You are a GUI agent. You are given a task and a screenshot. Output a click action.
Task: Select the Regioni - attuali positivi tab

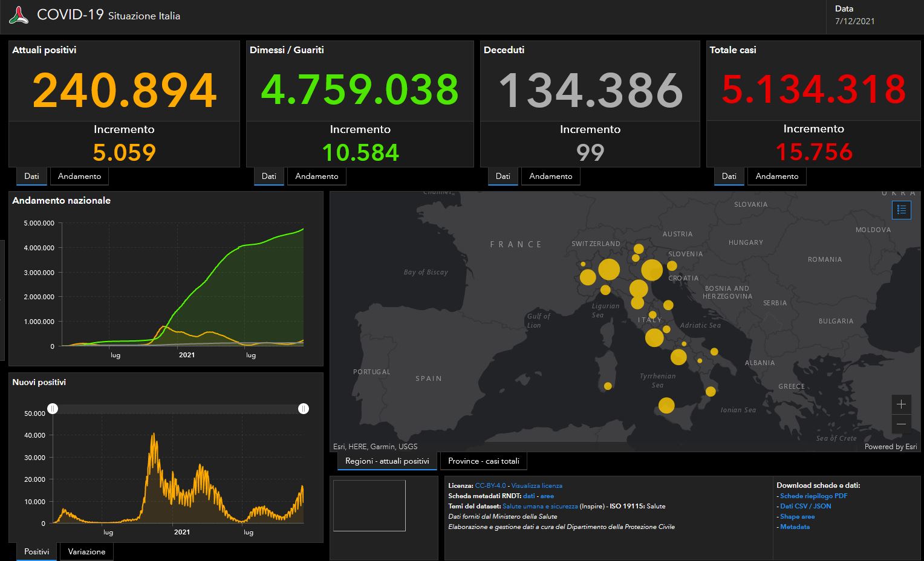[x=387, y=461]
